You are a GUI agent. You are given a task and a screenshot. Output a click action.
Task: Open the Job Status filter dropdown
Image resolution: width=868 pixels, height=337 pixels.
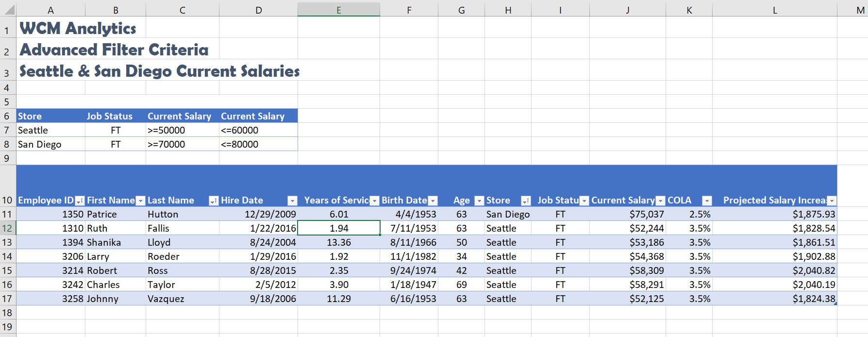(584, 201)
